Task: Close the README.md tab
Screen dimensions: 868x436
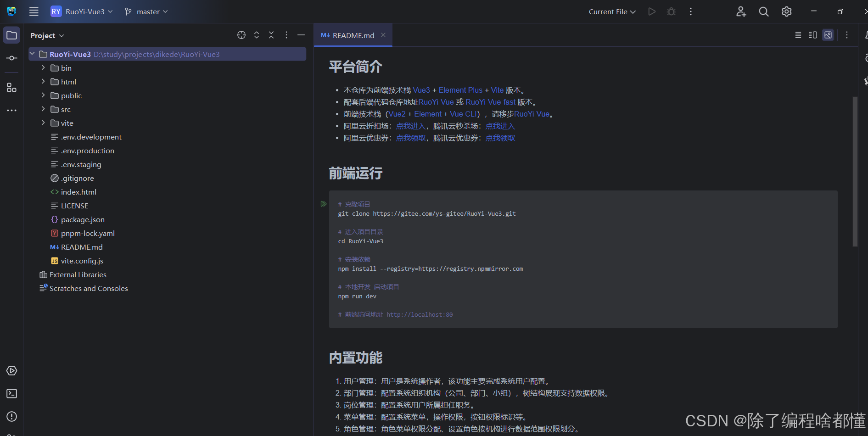Action: point(383,35)
